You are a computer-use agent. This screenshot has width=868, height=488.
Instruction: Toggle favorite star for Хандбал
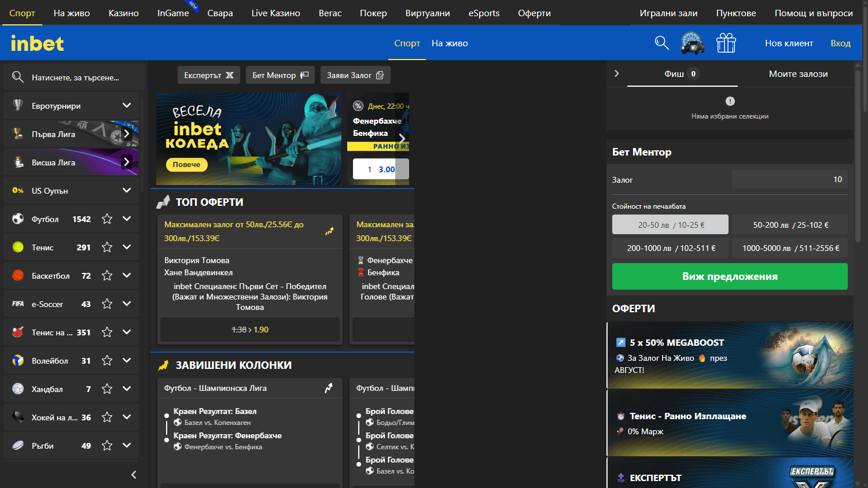click(106, 389)
